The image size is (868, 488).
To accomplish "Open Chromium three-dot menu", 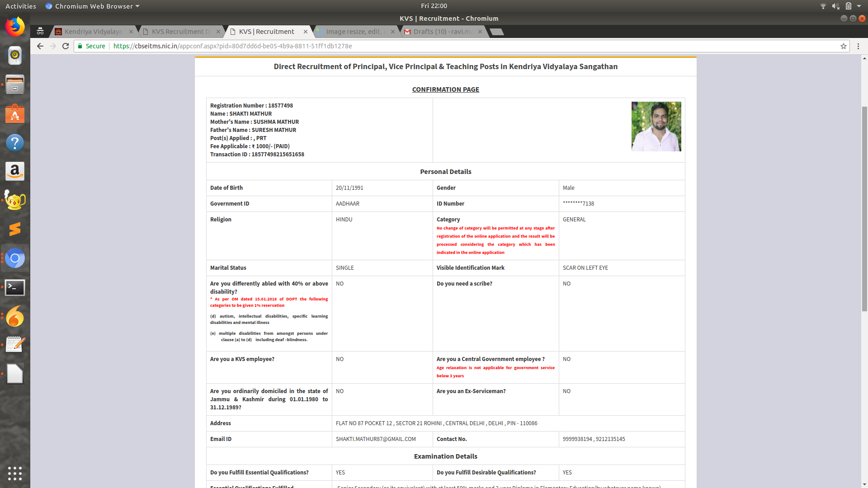I will (x=858, y=46).
